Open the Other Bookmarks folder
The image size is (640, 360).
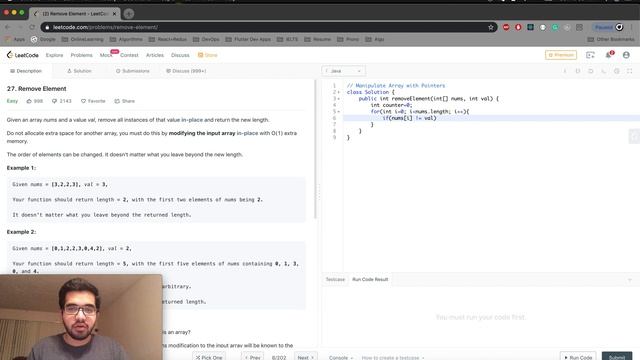[611, 39]
